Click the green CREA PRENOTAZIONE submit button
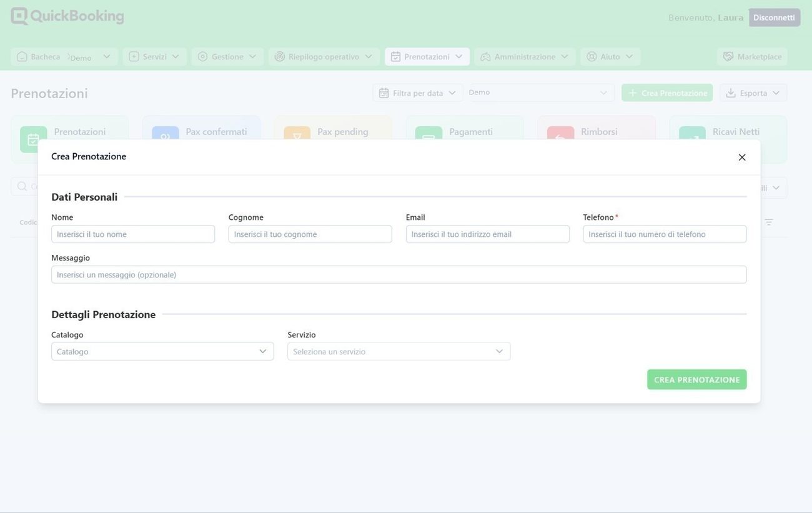The height and width of the screenshot is (513, 812). pos(697,379)
